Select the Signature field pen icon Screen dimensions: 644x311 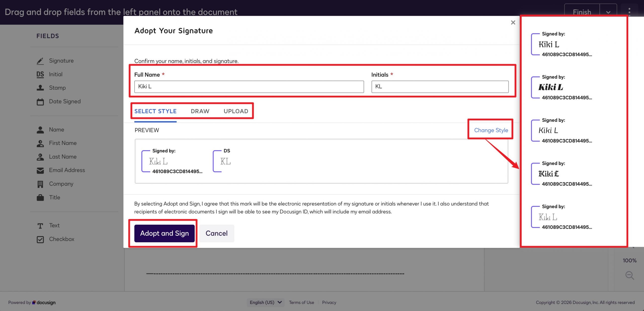coord(40,61)
